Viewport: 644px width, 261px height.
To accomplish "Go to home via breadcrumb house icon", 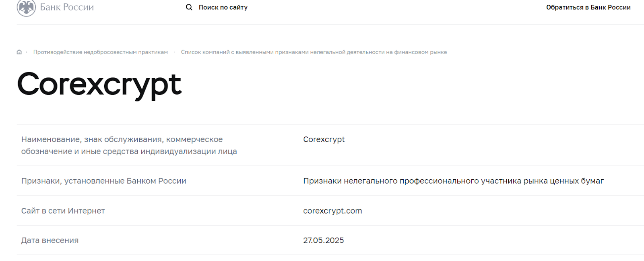I will pos(19,52).
